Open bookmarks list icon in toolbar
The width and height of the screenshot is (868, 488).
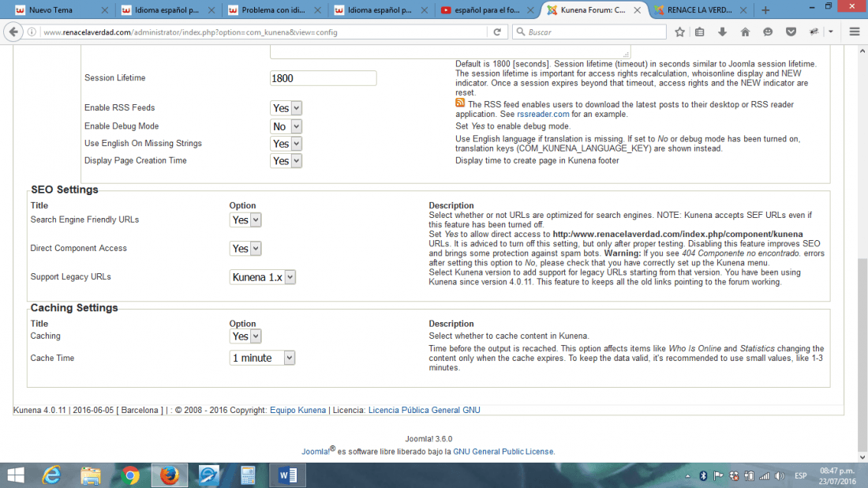pos(700,32)
